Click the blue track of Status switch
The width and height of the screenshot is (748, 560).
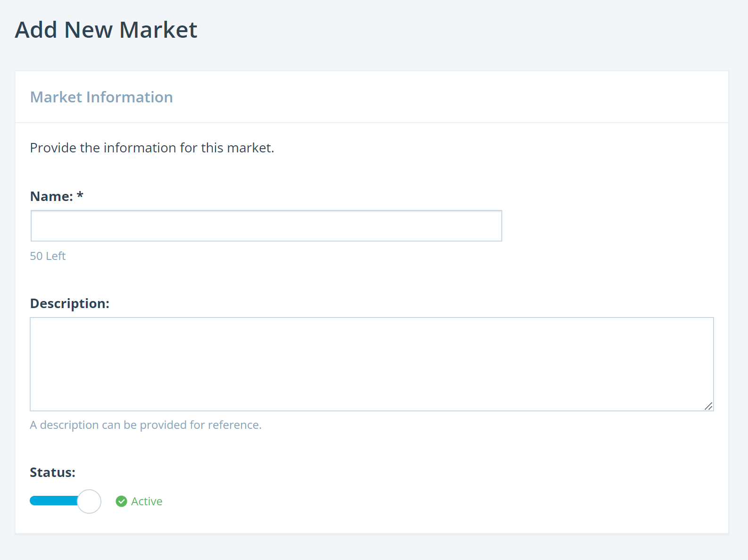(x=53, y=501)
